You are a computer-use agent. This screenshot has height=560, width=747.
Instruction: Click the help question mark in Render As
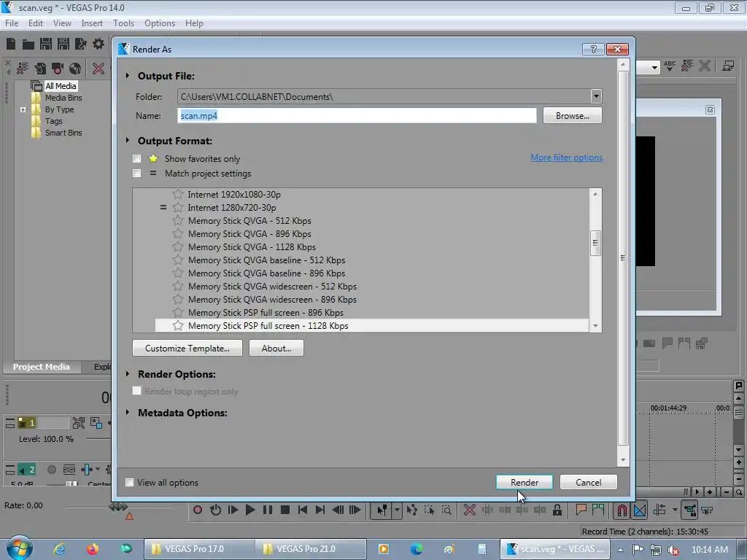[x=594, y=49]
